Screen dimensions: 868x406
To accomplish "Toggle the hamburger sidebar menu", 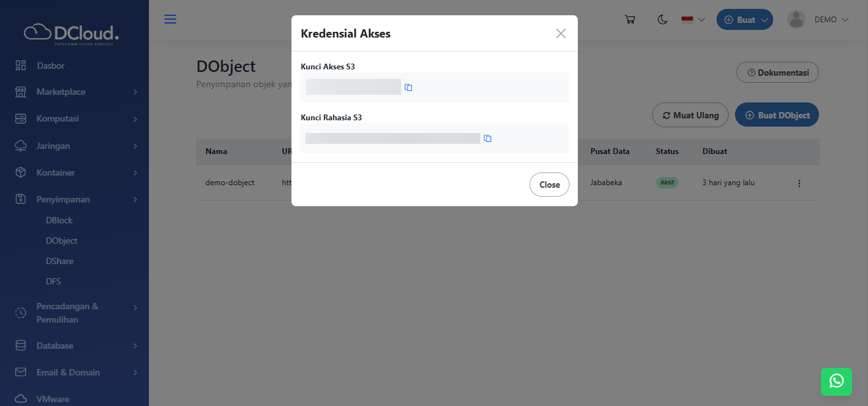I will point(171,19).
